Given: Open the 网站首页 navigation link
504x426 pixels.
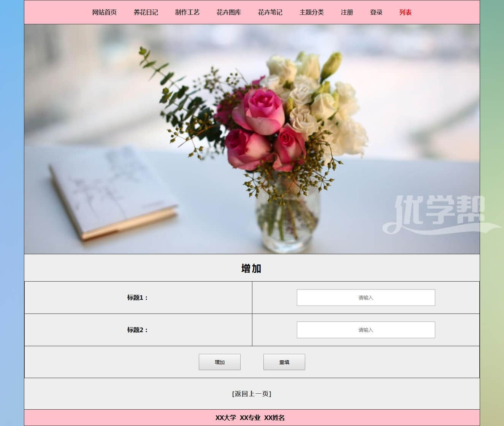Looking at the screenshot, I should (x=104, y=13).
